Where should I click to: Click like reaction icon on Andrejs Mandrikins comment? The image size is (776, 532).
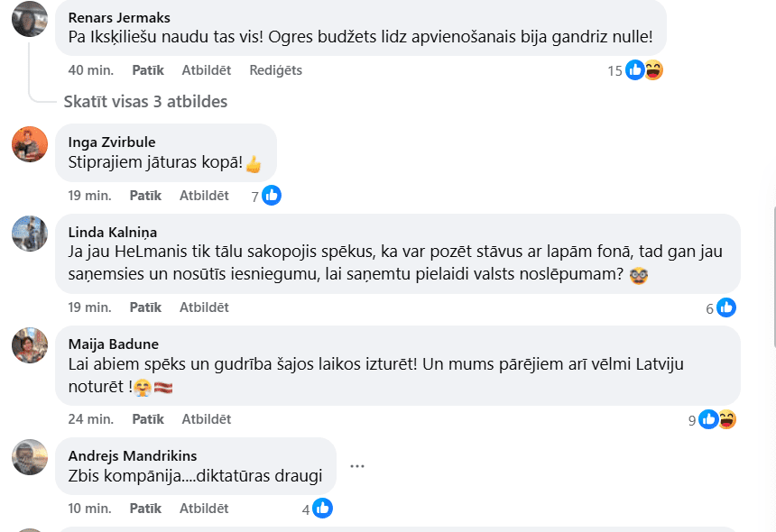tap(322, 509)
